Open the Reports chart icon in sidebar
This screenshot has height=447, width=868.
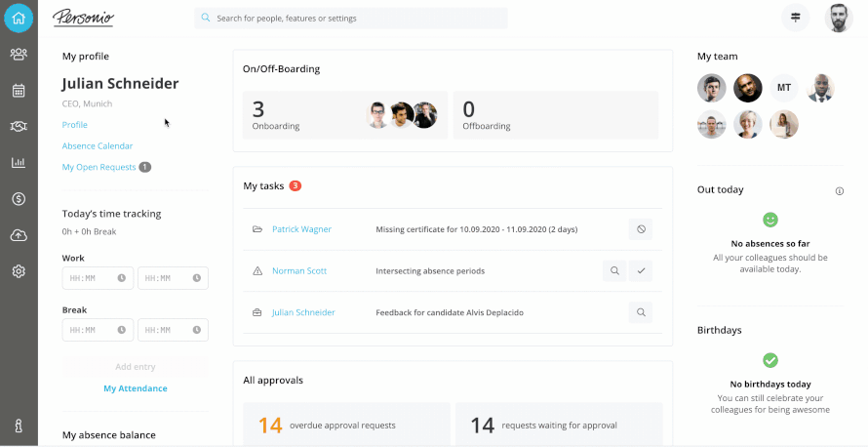point(19,162)
